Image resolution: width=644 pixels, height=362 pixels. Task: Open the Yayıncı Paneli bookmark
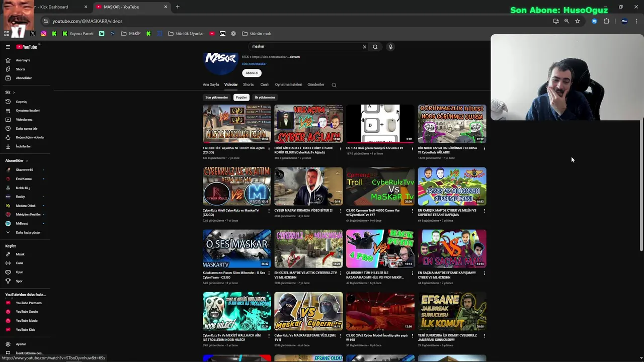pos(78,34)
